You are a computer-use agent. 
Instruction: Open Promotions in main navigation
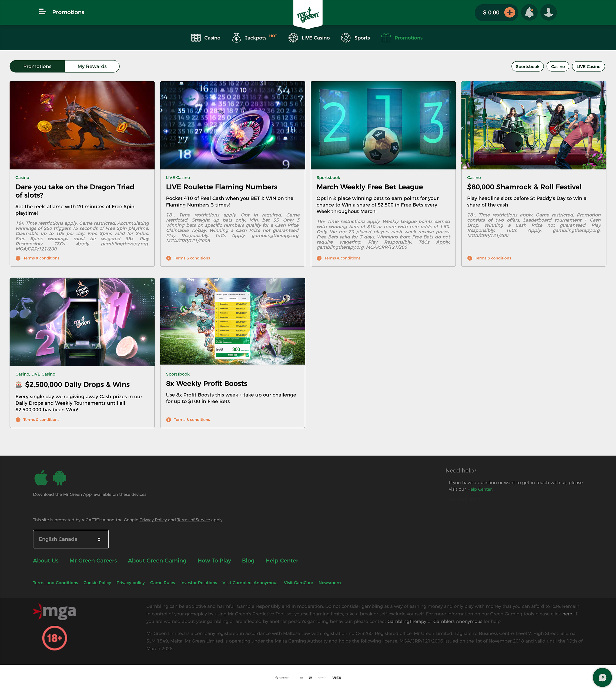(408, 38)
